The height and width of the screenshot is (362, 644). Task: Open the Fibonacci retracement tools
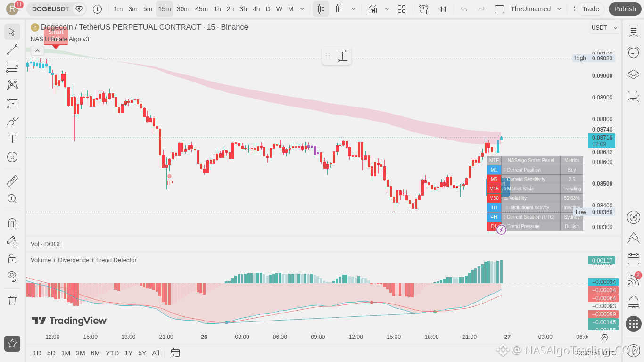(12, 67)
